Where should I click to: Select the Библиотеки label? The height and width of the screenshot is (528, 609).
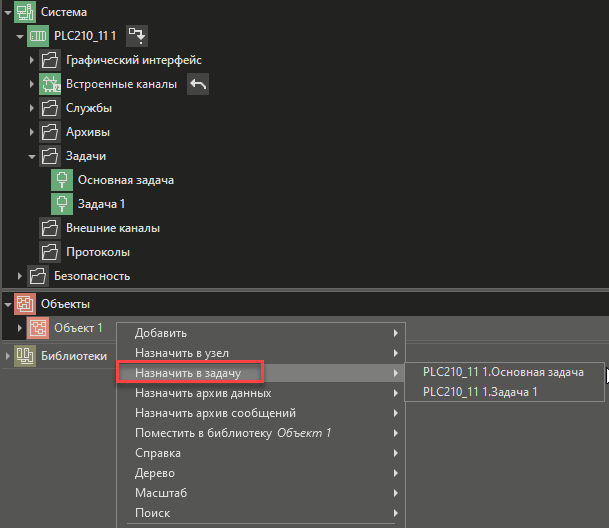[x=74, y=356]
